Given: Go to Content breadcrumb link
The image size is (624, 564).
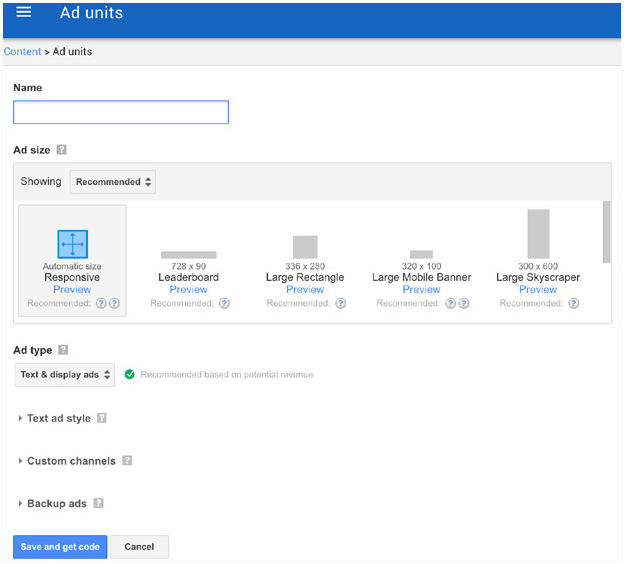Looking at the screenshot, I should click(x=22, y=52).
